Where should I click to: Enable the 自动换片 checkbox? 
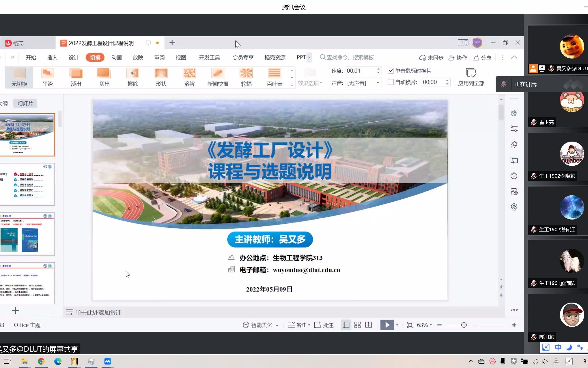coord(390,82)
